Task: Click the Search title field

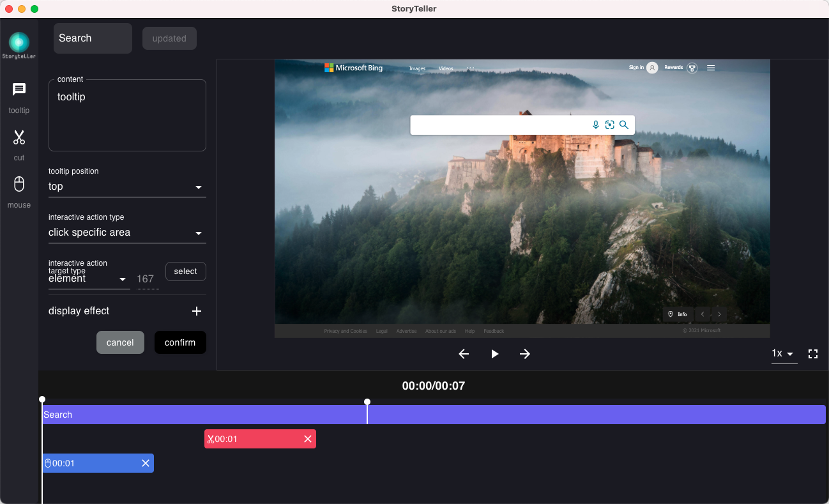Action: click(93, 38)
